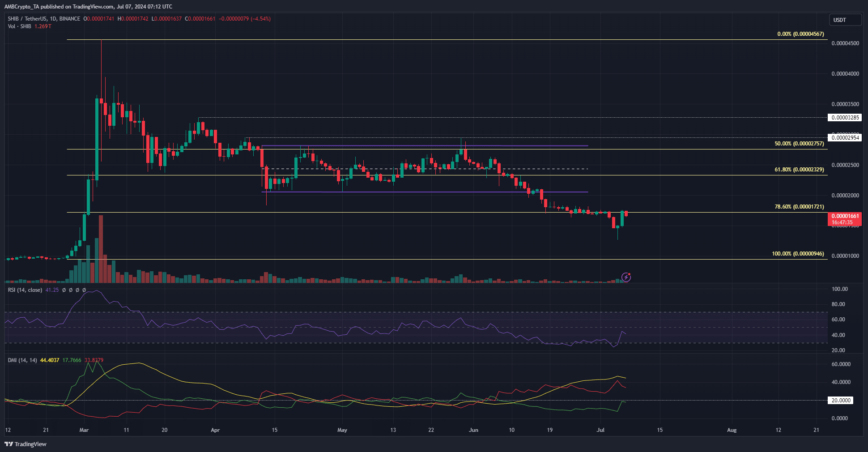This screenshot has height=452, width=868.
Task: Click the RSI 80.00 scale label
Action: tap(838, 304)
